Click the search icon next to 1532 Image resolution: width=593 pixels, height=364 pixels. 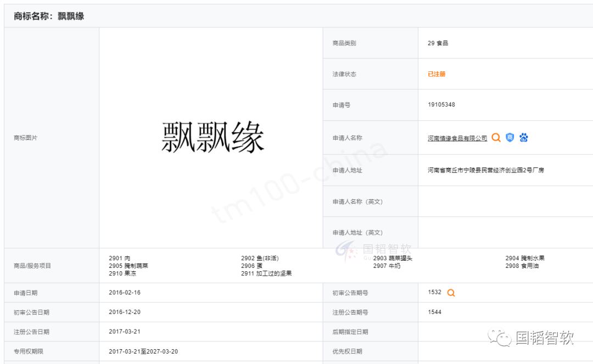[x=451, y=293]
